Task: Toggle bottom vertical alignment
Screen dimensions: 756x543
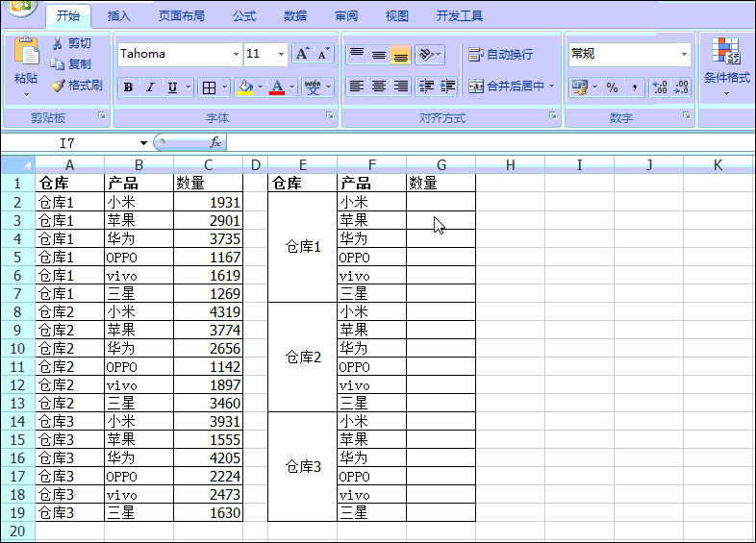Action: click(x=401, y=55)
